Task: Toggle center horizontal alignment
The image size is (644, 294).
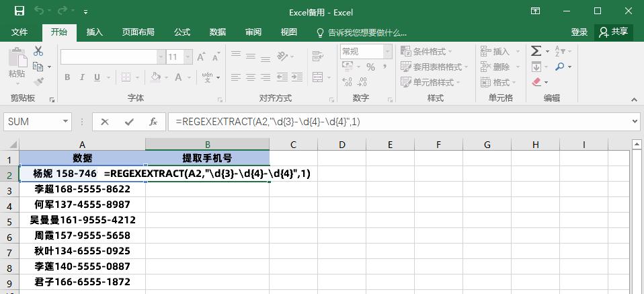Action: point(251,77)
